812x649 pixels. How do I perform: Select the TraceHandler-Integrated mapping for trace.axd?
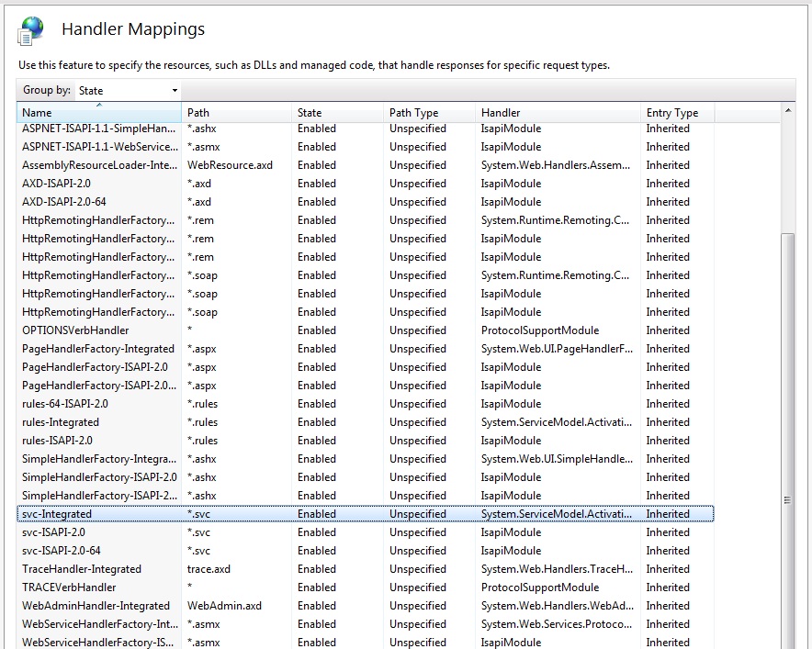click(x=110, y=569)
